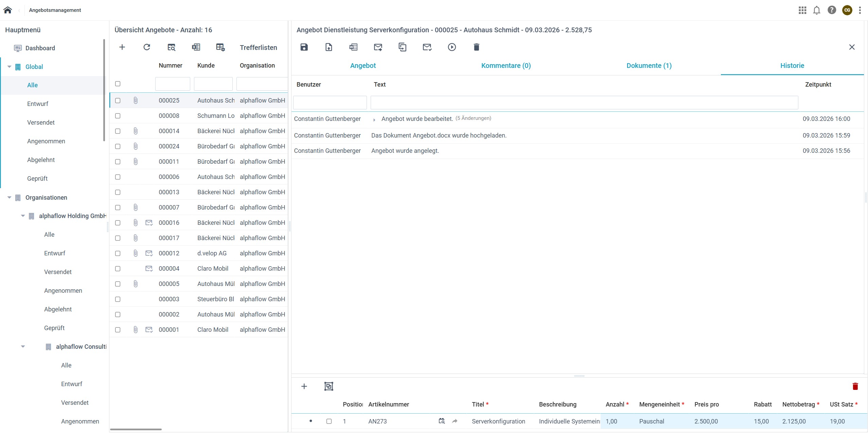Collapse the Global tree node
This screenshot has height=433, width=868.
[10, 67]
